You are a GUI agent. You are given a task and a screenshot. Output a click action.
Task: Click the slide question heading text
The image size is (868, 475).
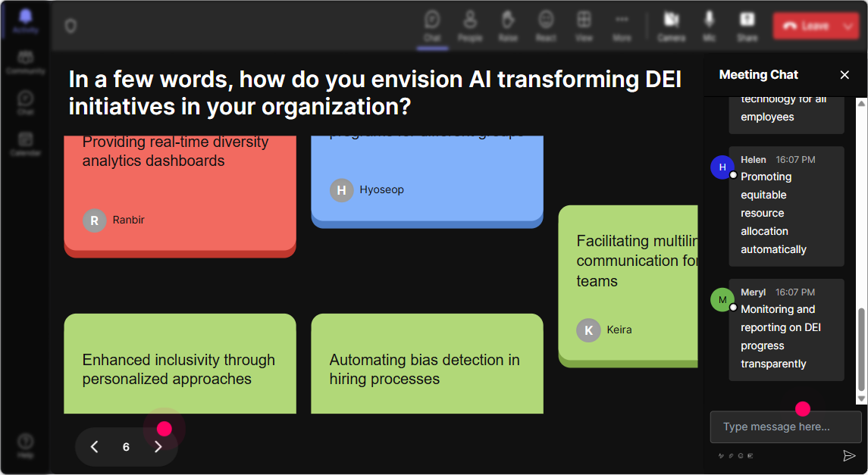click(374, 93)
